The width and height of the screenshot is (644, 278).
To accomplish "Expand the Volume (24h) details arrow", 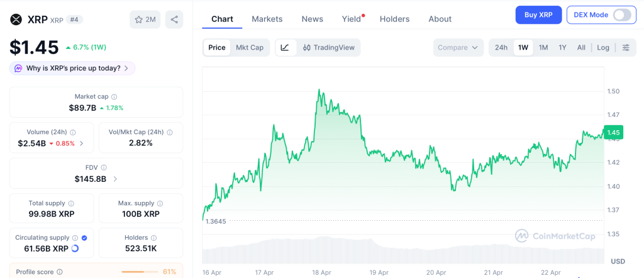I will coord(82,143).
